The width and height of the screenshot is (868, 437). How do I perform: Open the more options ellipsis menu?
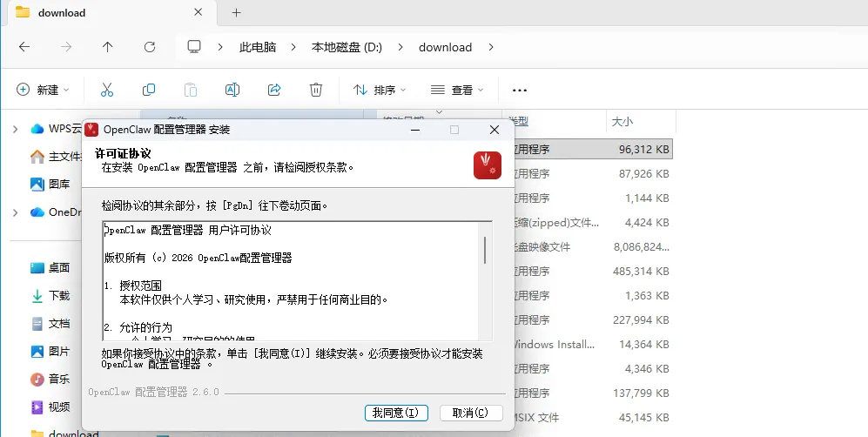(519, 90)
